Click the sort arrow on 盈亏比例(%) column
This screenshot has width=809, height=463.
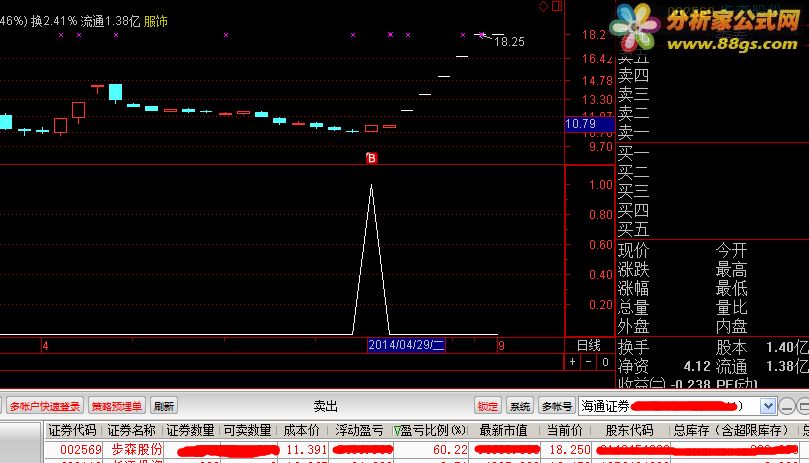click(x=397, y=430)
